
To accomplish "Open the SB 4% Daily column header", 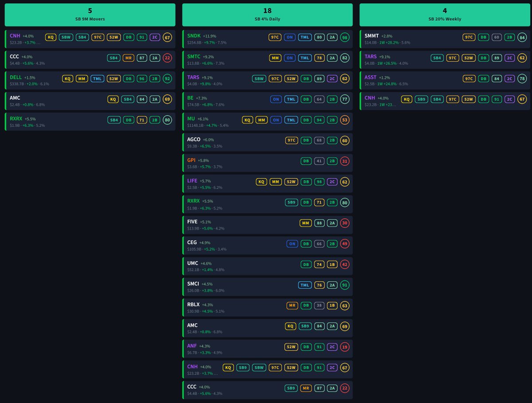I will 267,15.
